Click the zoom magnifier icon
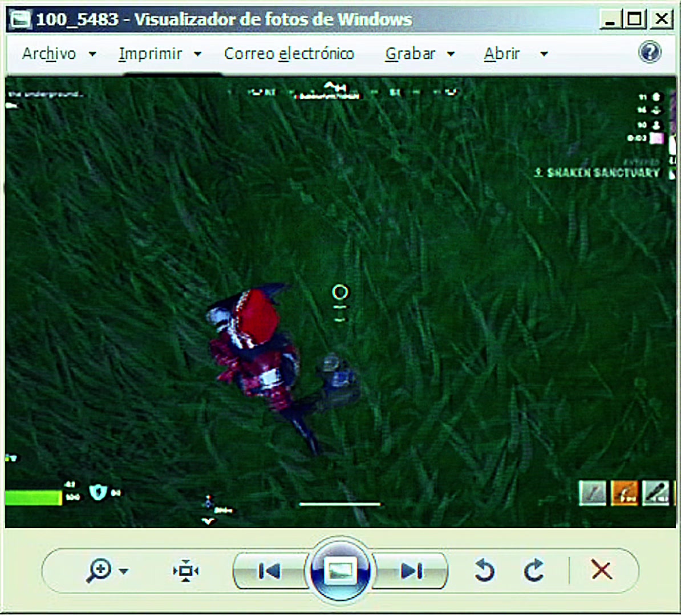 point(99,570)
